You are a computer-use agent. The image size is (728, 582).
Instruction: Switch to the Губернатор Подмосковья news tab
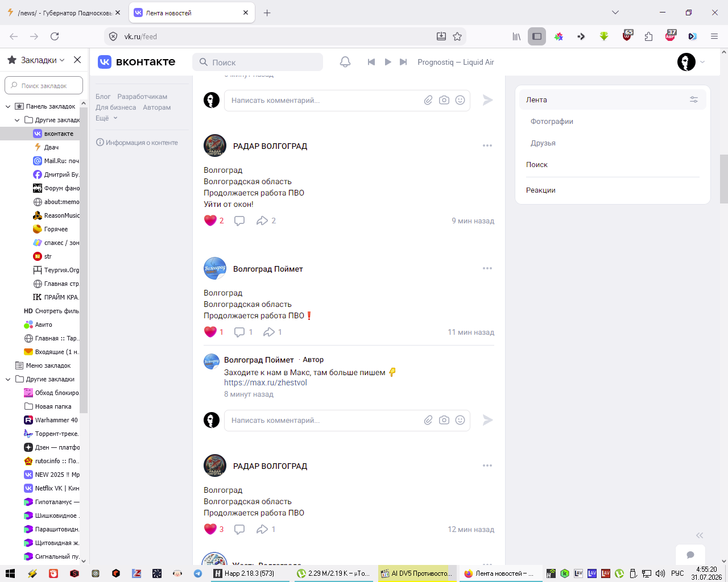pyautogui.click(x=64, y=13)
